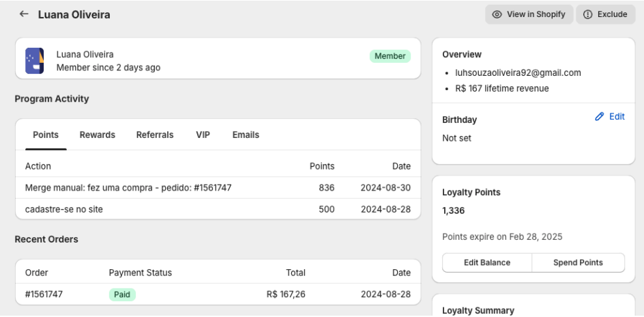Image resolution: width=644 pixels, height=317 pixels.
Task: Click the Loyalty Summary heading
Action: pyautogui.click(x=478, y=310)
